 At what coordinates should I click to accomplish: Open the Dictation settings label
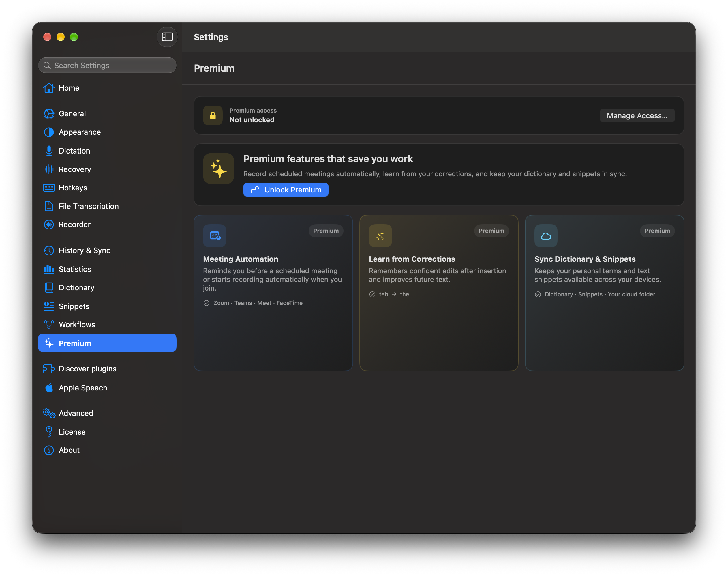74,151
